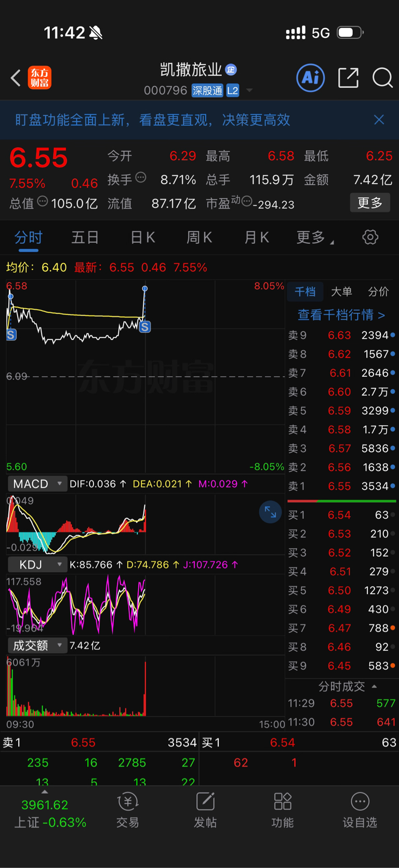Switch to the 周K tab
Image resolution: width=399 pixels, height=868 pixels.
tap(199, 238)
